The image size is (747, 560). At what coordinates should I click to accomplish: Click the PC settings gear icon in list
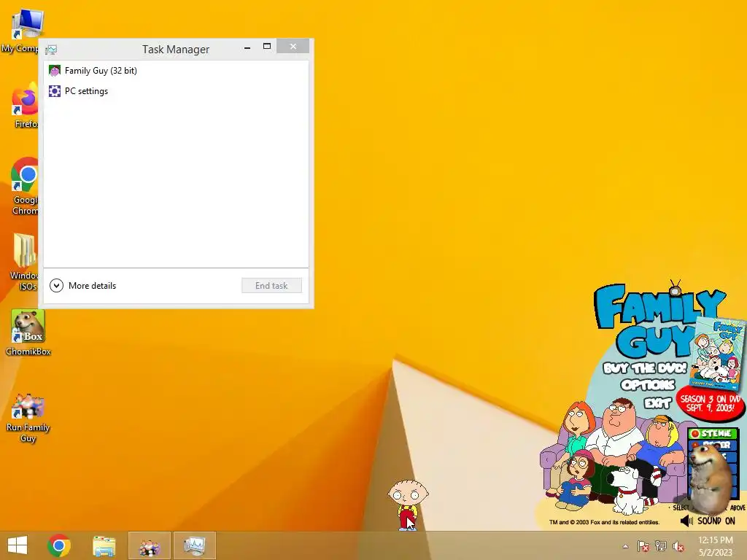pyautogui.click(x=55, y=91)
